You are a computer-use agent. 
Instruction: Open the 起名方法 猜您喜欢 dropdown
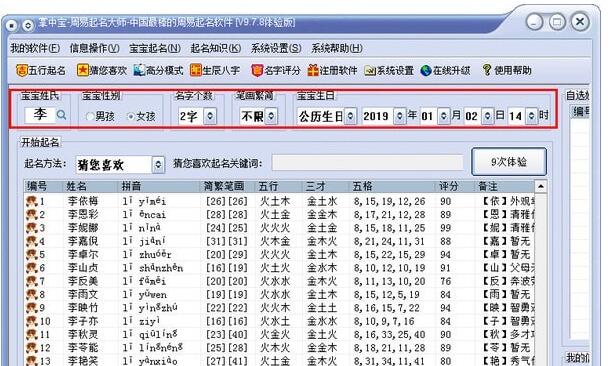(158, 164)
